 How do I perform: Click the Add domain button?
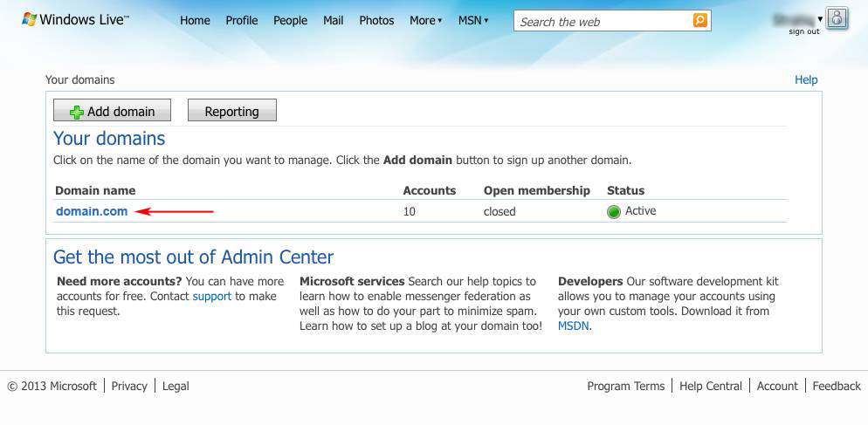click(x=113, y=111)
